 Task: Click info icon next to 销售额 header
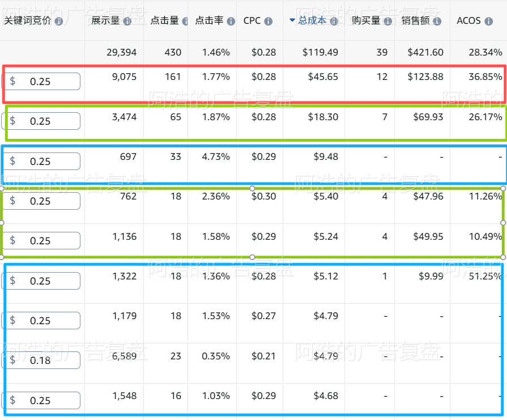pyautogui.click(x=437, y=22)
